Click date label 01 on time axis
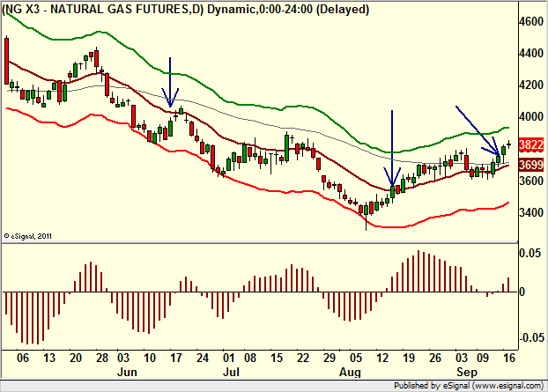 click(x=228, y=358)
